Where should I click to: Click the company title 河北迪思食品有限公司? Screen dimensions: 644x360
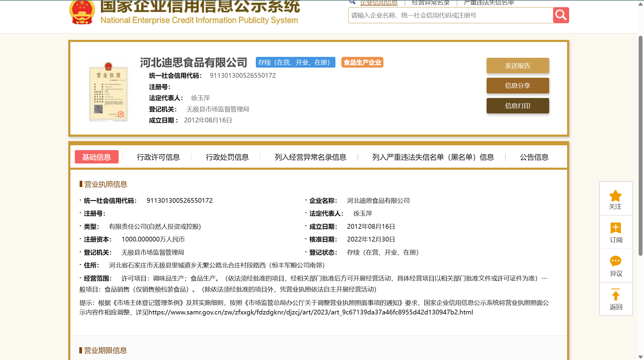[193, 63]
